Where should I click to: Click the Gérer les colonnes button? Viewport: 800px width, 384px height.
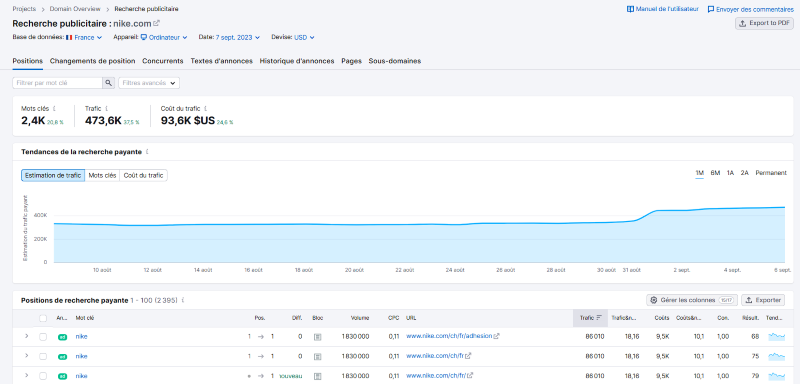(x=692, y=300)
